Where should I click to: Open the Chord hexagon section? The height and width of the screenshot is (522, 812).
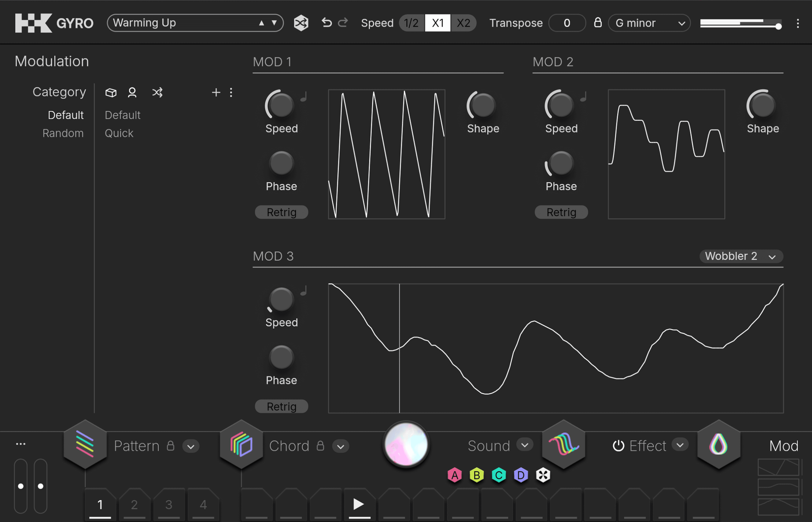pyautogui.click(x=241, y=444)
